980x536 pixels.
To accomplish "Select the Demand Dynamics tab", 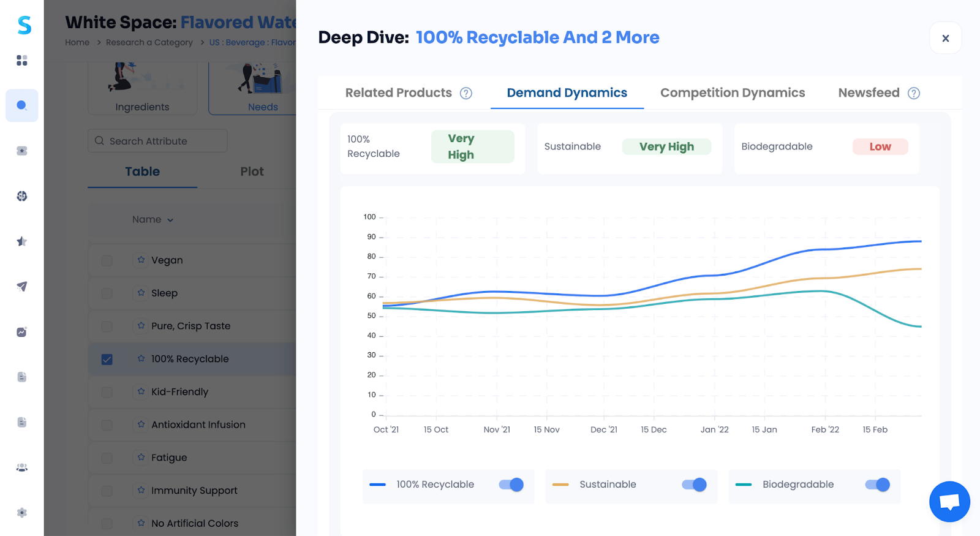I will click(567, 92).
